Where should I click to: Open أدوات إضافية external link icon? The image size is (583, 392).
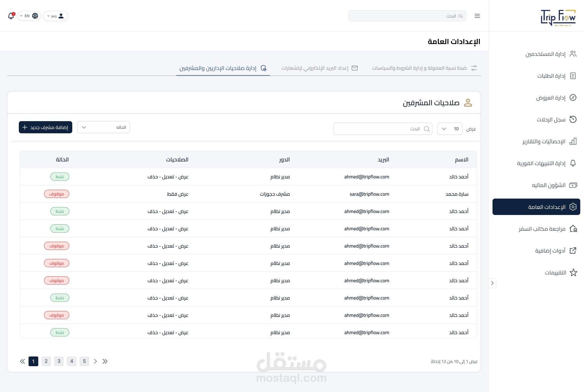tap(573, 251)
